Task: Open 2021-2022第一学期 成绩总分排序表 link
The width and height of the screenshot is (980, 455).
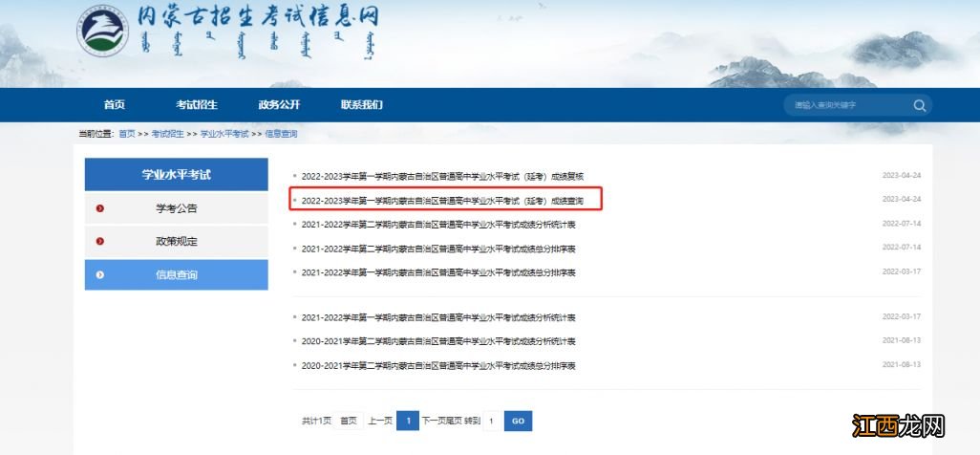Action: [x=438, y=272]
